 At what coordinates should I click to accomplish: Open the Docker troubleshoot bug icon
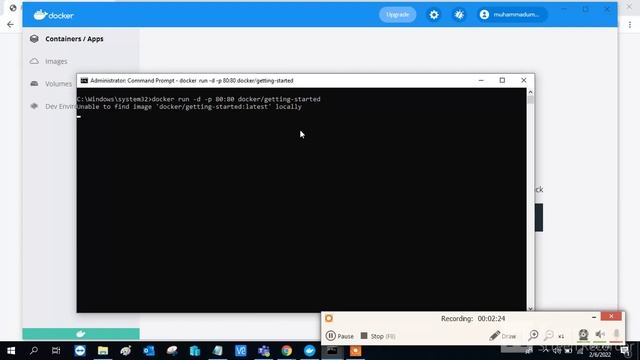459,15
